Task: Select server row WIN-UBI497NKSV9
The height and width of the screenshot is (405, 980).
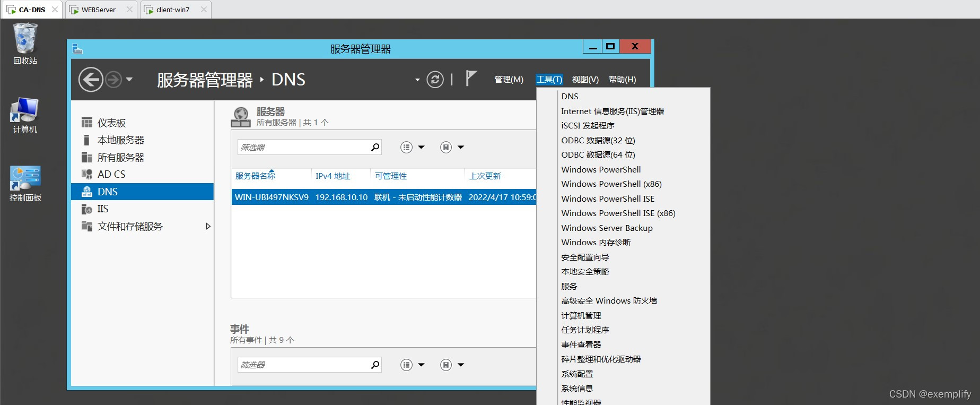Action: point(384,197)
